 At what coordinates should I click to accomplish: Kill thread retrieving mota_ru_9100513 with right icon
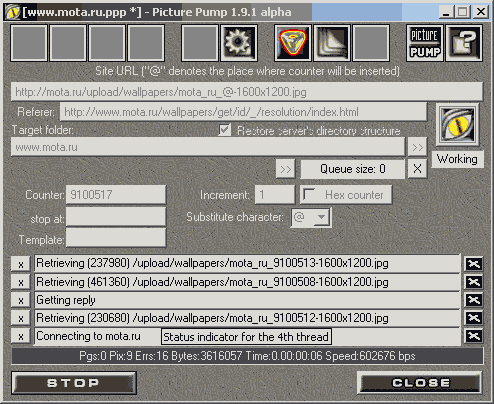(x=474, y=264)
